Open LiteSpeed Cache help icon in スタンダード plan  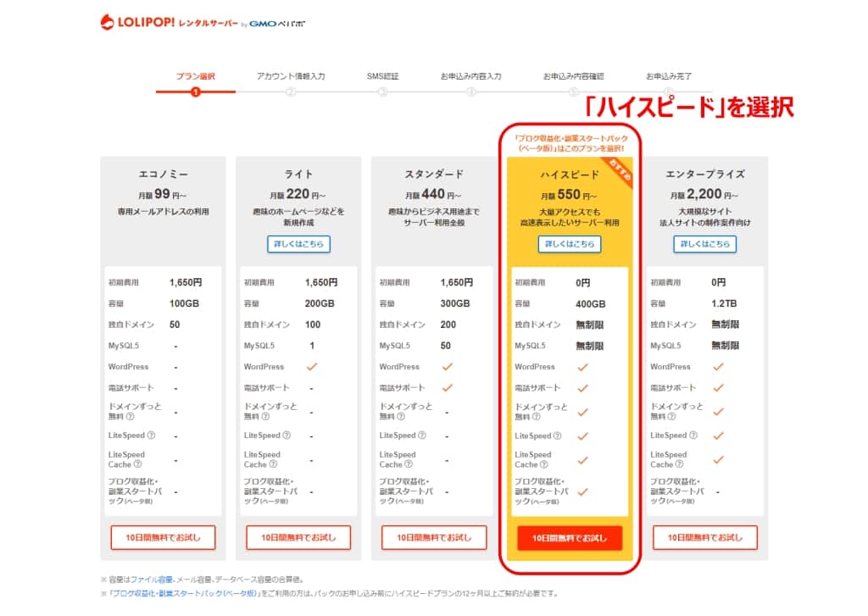click(x=409, y=464)
